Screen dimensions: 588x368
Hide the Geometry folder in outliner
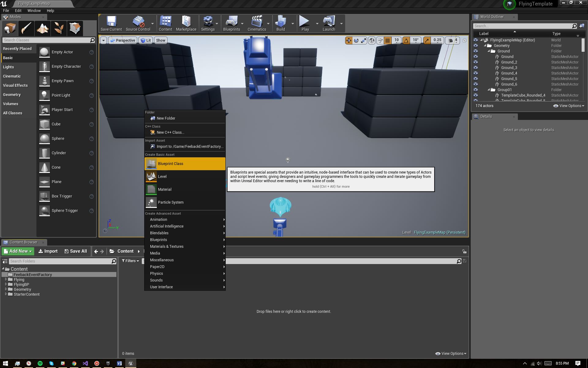click(x=476, y=46)
